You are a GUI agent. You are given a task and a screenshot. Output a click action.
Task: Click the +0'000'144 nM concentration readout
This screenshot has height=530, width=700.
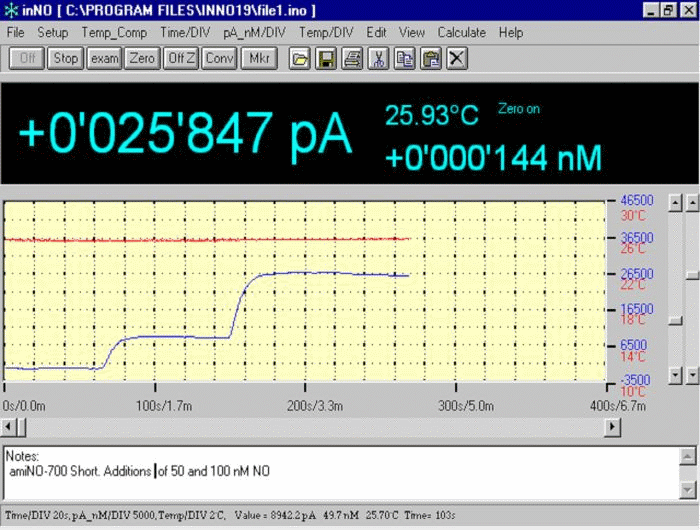coord(493,158)
